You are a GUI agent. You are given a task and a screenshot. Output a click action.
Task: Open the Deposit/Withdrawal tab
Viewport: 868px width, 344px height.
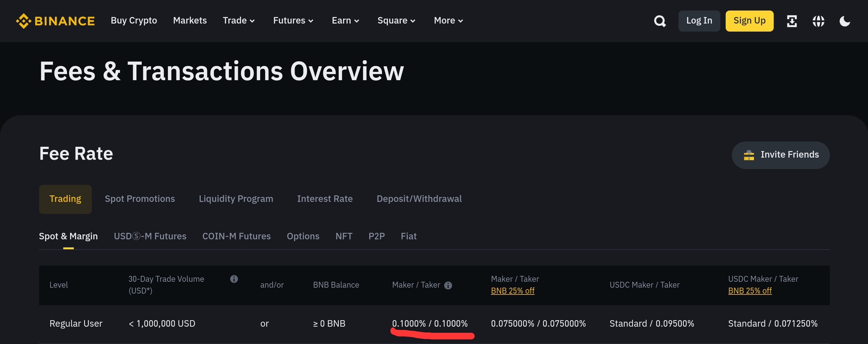(419, 198)
